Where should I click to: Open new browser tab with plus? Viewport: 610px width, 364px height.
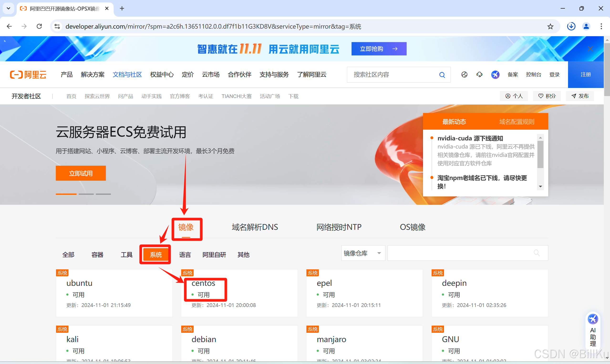(x=122, y=8)
